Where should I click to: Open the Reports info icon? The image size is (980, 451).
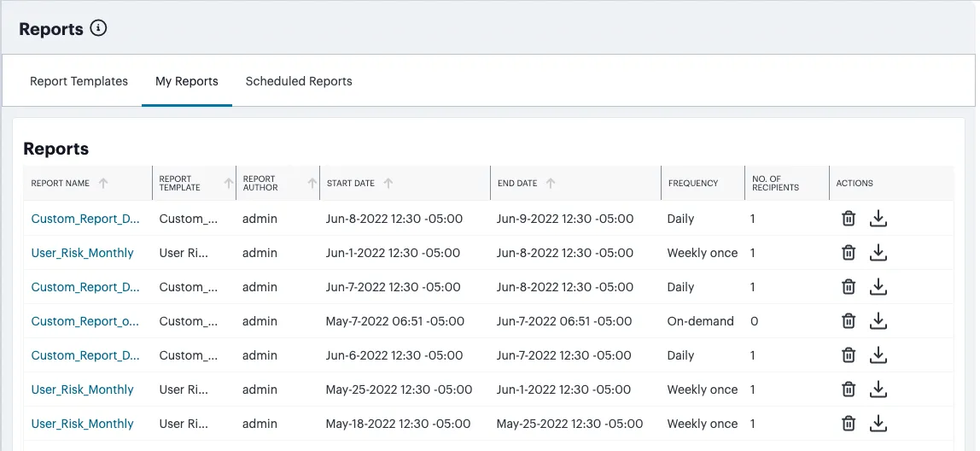pos(98,28)
